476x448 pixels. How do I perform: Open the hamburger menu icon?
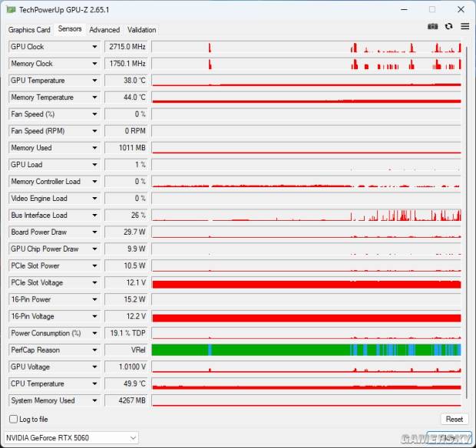click(464, 26)
